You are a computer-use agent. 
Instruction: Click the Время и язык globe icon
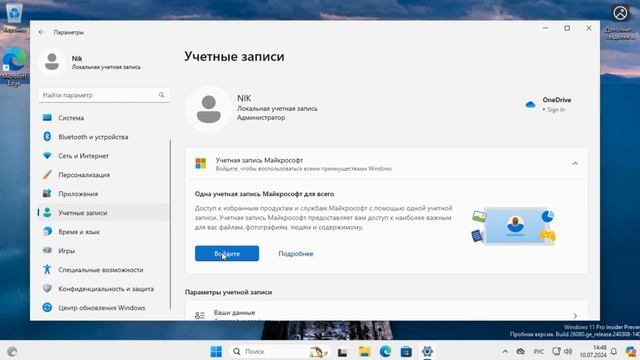47,231
